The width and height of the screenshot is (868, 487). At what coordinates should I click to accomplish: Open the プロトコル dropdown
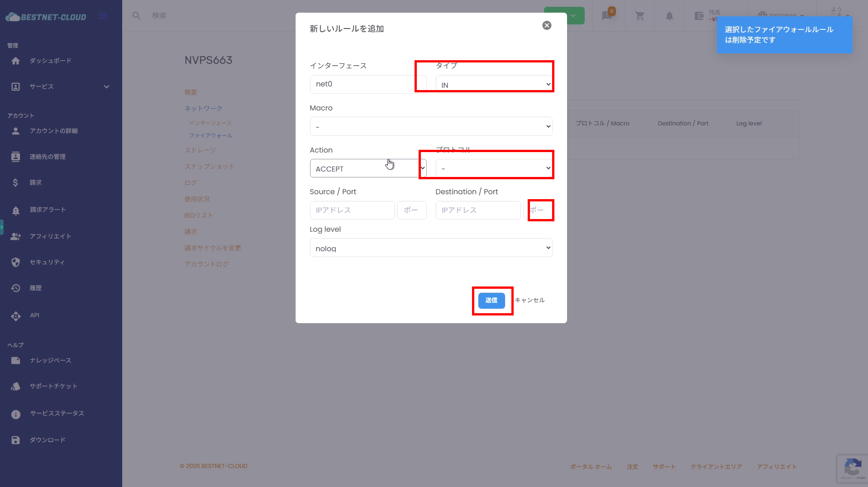[x=494, y=168]
